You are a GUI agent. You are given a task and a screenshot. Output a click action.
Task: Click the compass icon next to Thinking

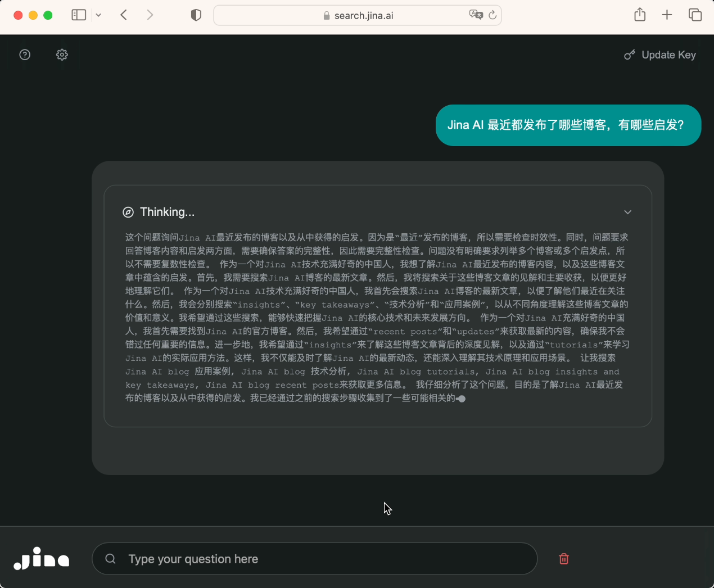(128, 212)
